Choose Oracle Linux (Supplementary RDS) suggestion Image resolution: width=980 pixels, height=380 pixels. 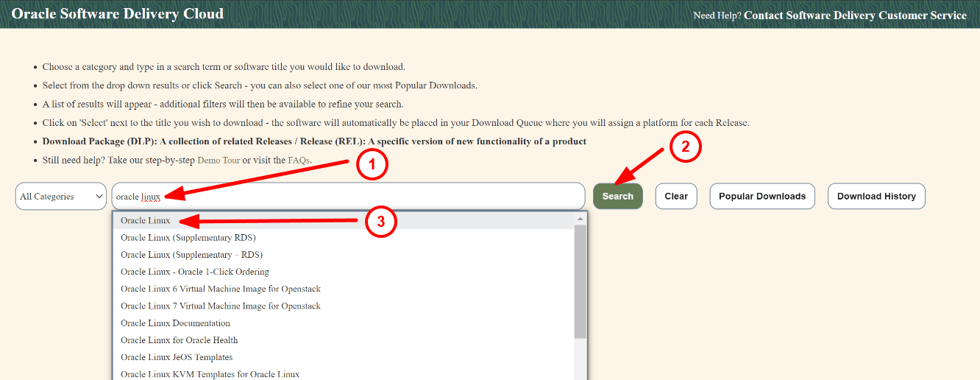pos(188,238)
